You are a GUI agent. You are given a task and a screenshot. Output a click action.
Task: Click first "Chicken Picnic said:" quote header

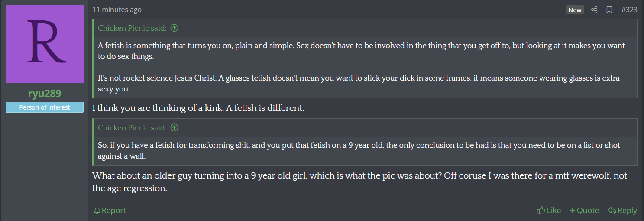[x=132, y=28]
